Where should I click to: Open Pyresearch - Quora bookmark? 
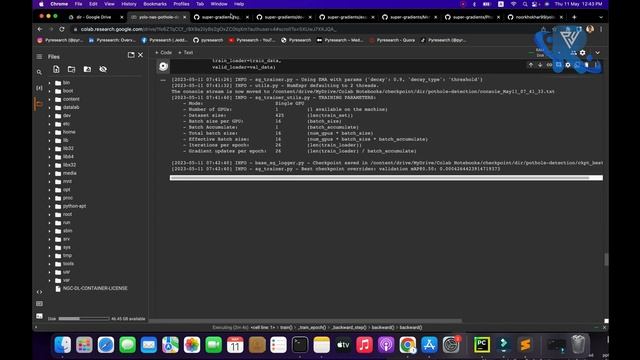pyautogui.click(x=392, y=40)
